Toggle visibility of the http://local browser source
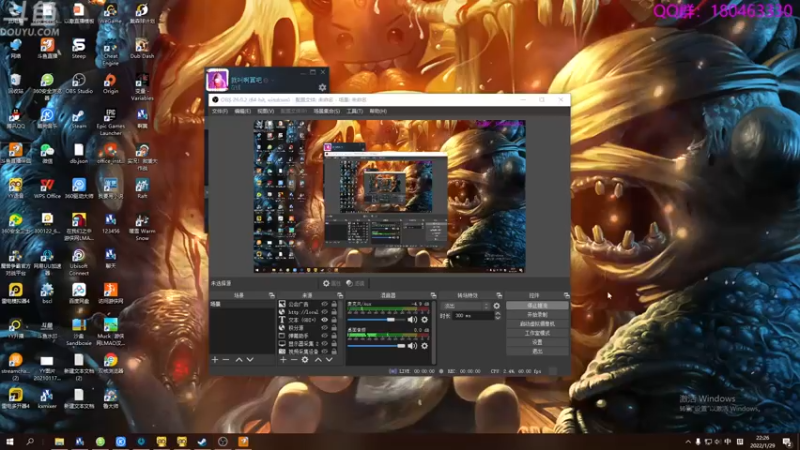 [x=324, y=312]
